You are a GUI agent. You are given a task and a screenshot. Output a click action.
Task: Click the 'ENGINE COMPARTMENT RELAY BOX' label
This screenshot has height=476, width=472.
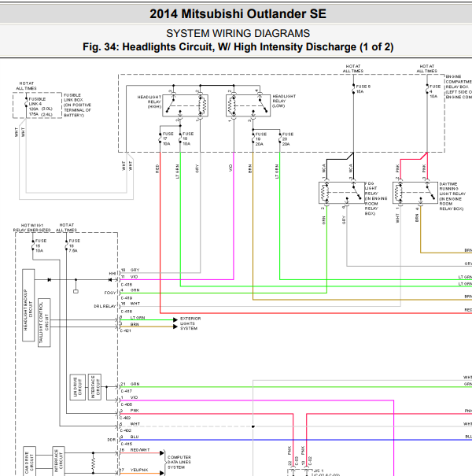[x=459, y=87]
